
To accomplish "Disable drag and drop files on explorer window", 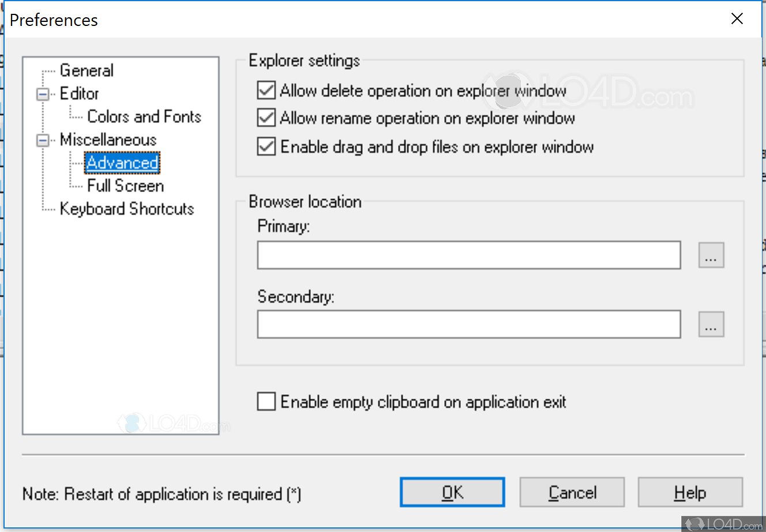I will click(265, 146).
